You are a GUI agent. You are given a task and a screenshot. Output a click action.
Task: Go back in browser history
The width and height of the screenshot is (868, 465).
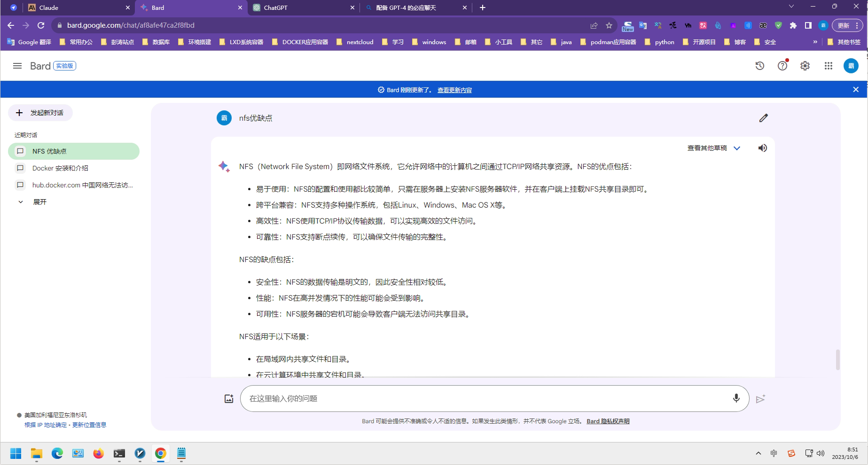pyautogui.click(x=11, y=25)
